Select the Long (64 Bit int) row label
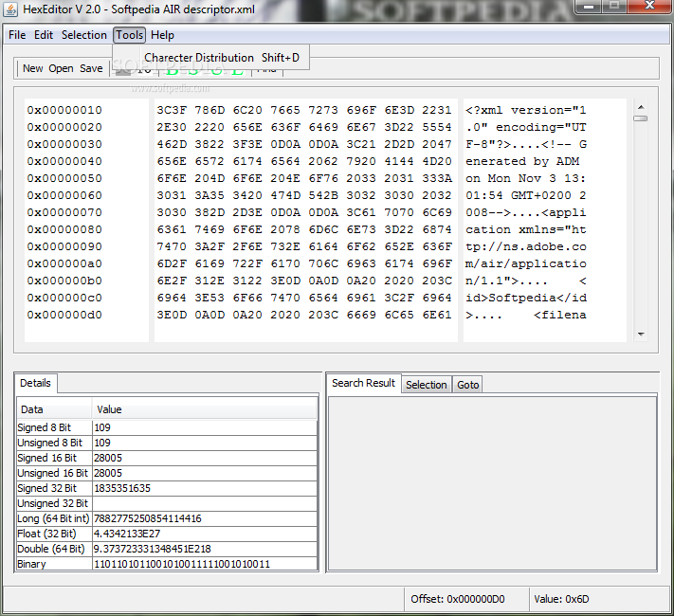This screenshot has width=674, height=616. (54, 518)
